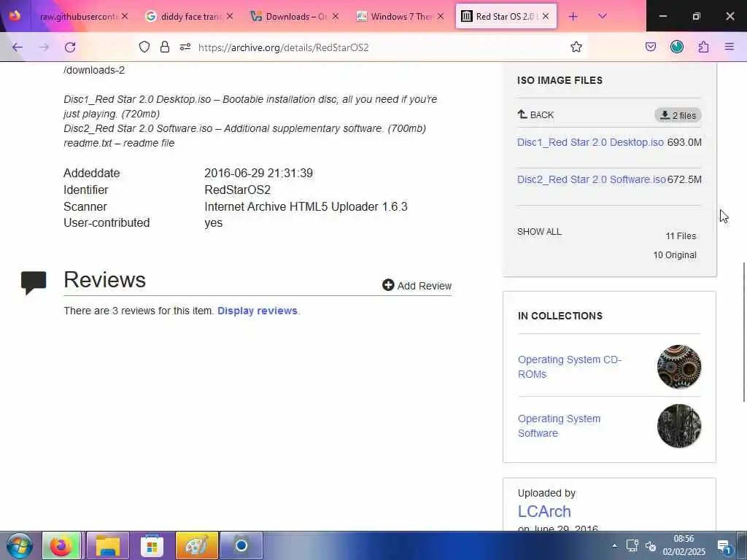Open the Pocket save icon
This screenshot has height=560, width=747.
click(x=650, y=47)
